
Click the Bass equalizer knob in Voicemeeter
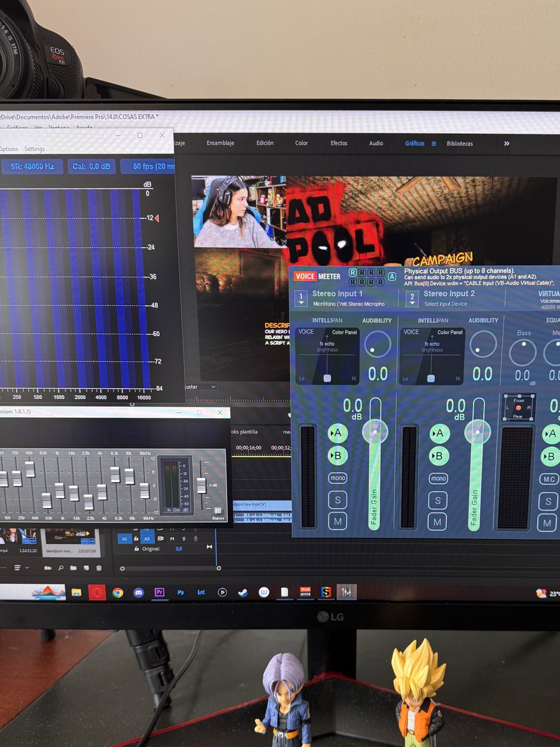click(x=523, y=352)
